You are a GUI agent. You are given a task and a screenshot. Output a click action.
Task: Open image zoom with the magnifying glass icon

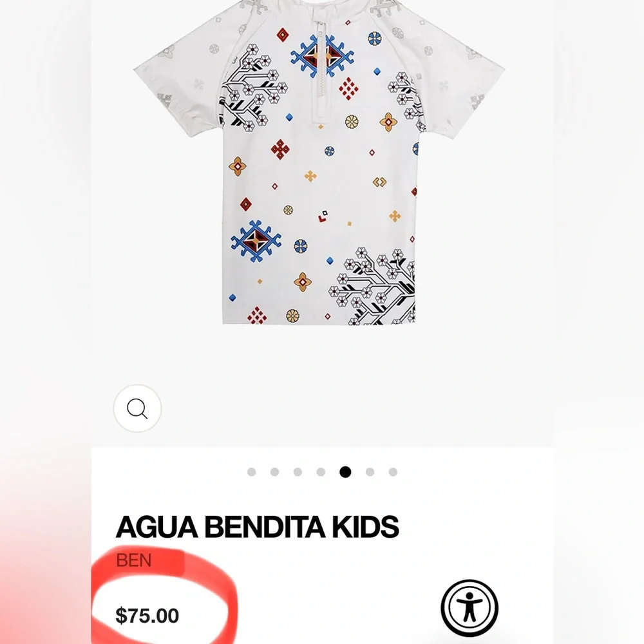137,408
